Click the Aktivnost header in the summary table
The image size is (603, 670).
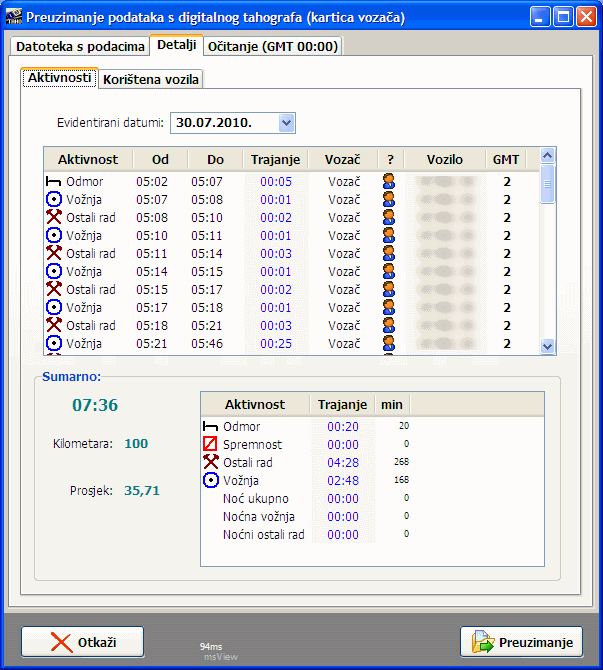coord(255,405)
